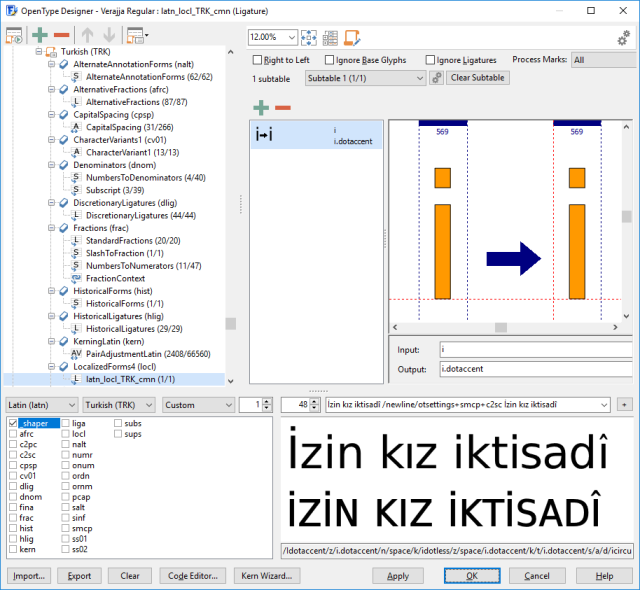Open the 12.00% zoom dropdown
640x590 pixels.
[x=290, y=38]
